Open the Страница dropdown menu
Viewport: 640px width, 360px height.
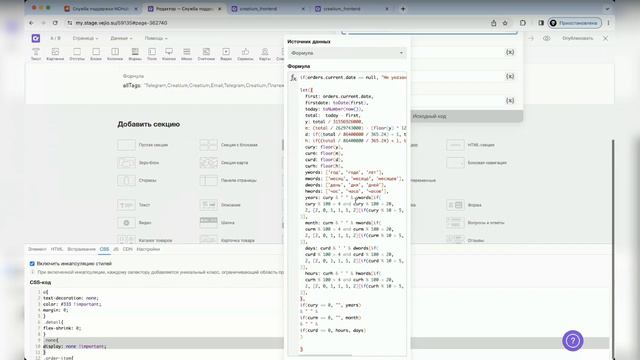tap(85, 38)
